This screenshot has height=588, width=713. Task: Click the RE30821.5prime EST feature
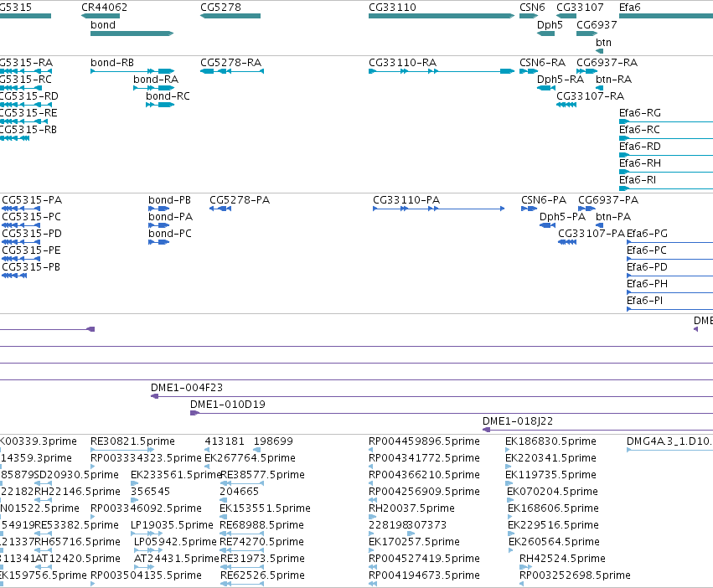click(122, 450)
